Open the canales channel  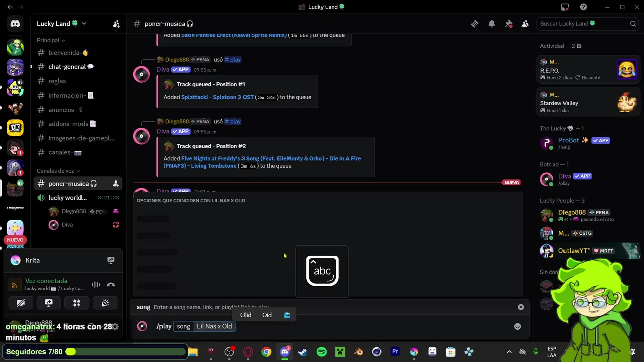pyautogui.click(x=78, y=152)
